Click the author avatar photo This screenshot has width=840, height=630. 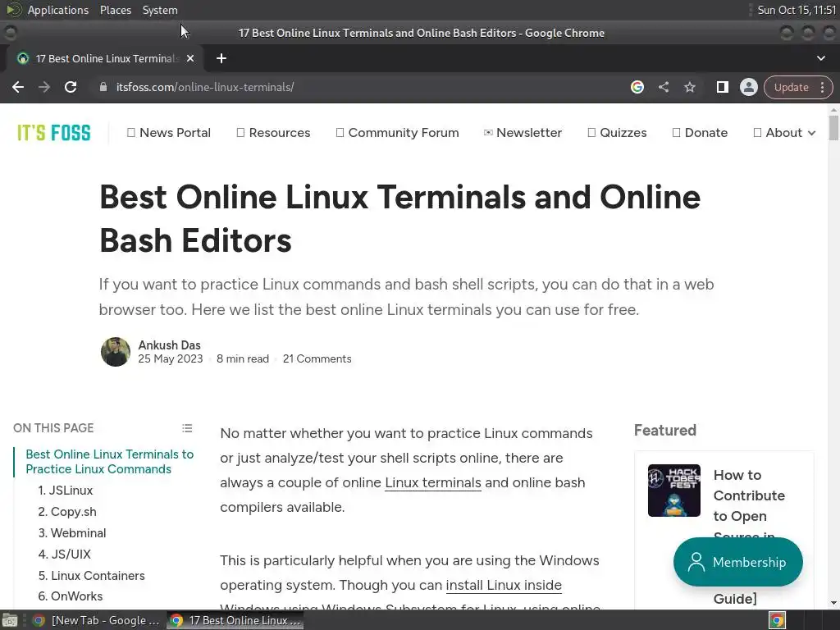(115, 352)
